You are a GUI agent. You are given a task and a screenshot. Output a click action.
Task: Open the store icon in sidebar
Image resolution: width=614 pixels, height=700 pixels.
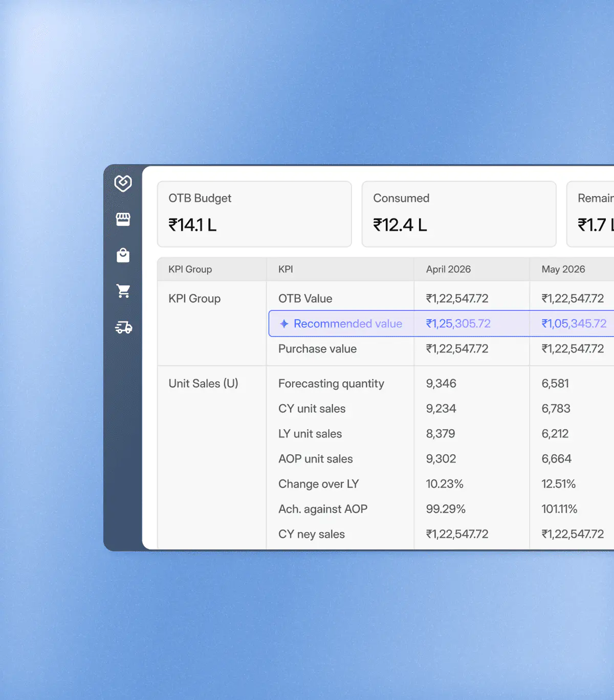pyautogui.click(x=123, y=220)
